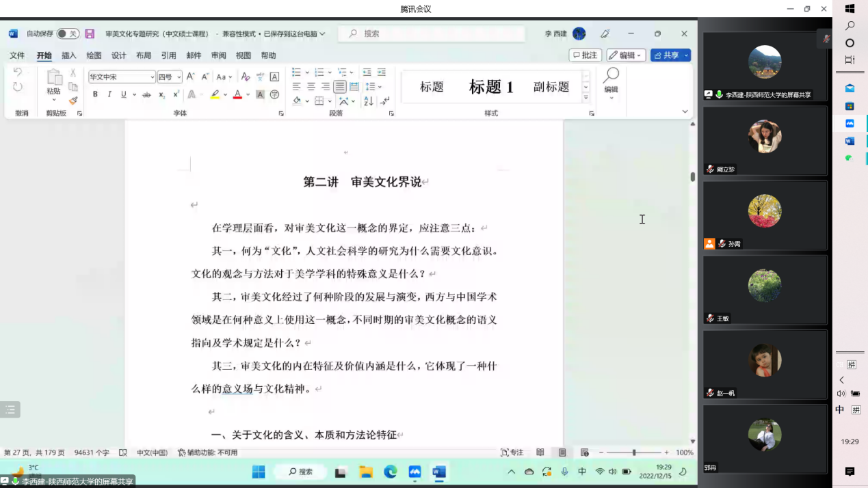Open the font name dropdown 华文中宋
868x488 pixels.
(x=122, y=77)
